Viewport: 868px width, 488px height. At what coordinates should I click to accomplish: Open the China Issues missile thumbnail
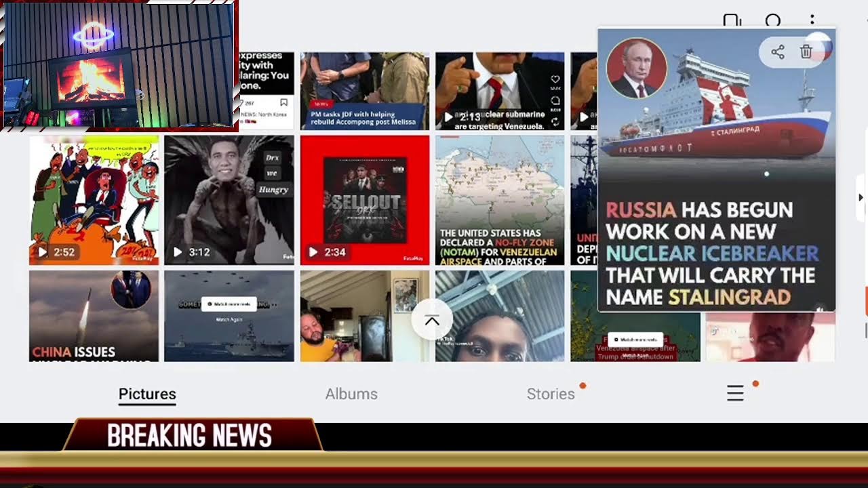(94, 316)
